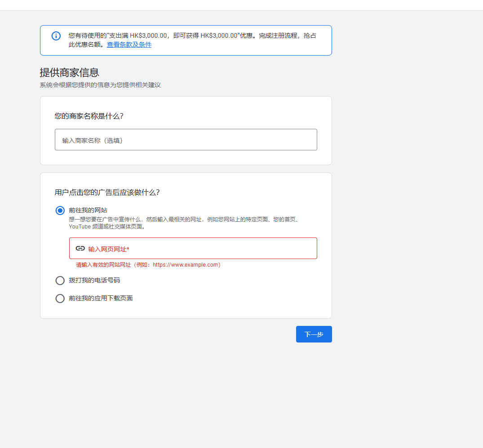Viewport: 483px width, 448px height.
Task: Click the 系统会根据您提供的信息 subtitle text
Action: pyautogui.click(x=100, y=85)
